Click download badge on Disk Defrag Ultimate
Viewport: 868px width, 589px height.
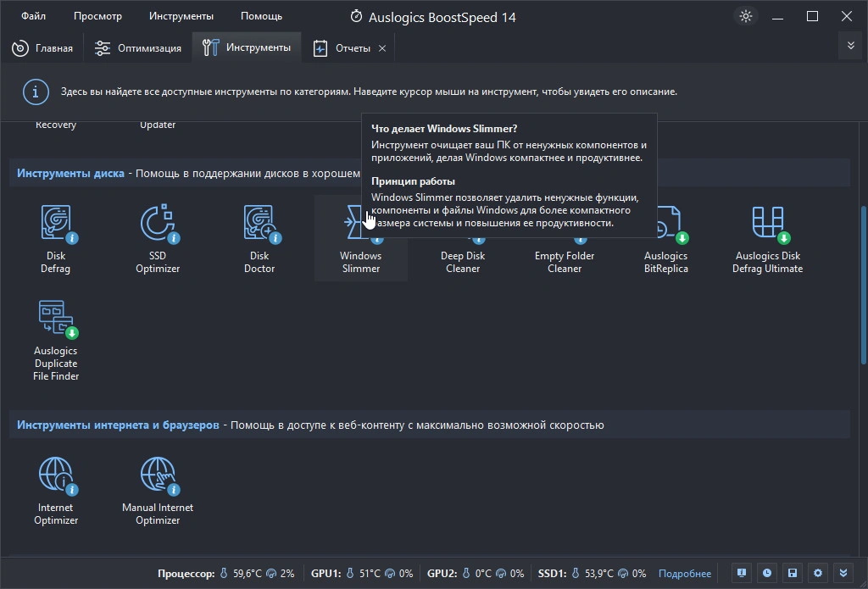click(x=784, y=238)
